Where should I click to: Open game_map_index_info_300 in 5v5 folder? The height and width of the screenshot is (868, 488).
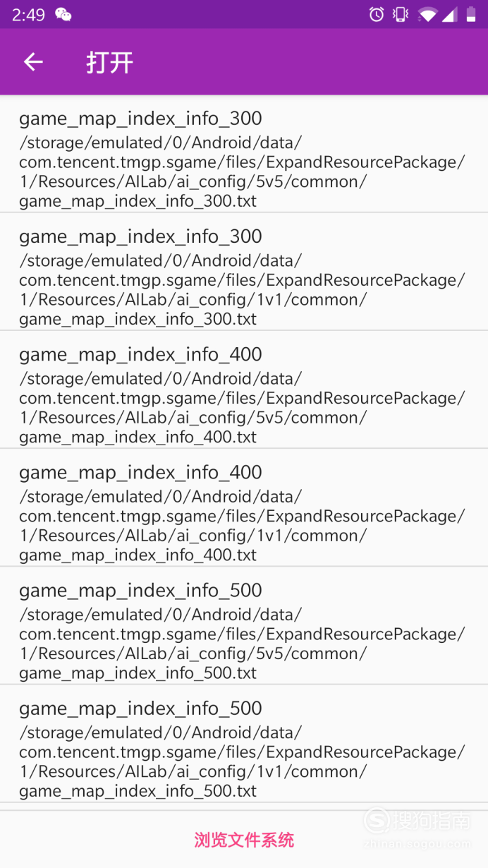point(244,154)
